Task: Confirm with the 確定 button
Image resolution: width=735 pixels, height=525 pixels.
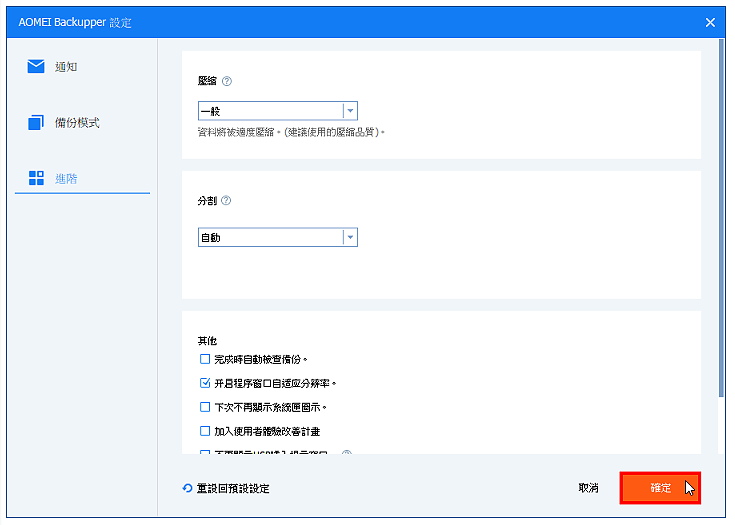Action: pos(660,488)
